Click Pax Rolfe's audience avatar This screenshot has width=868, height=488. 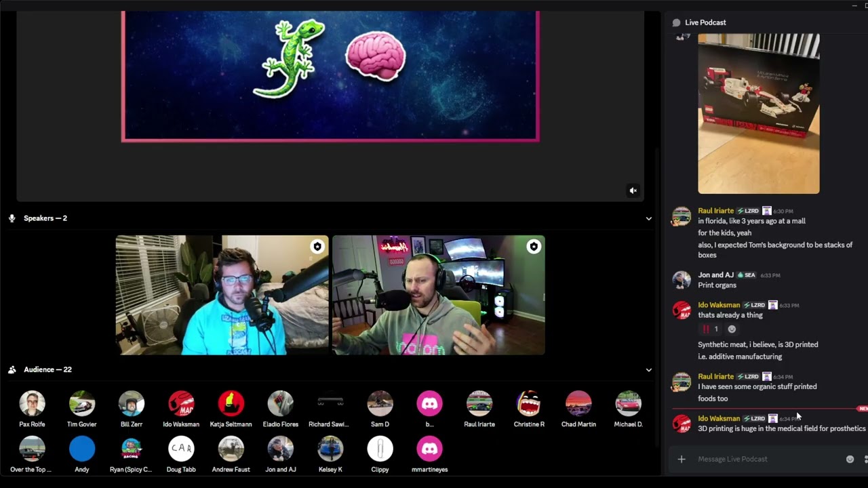(32, 404)
